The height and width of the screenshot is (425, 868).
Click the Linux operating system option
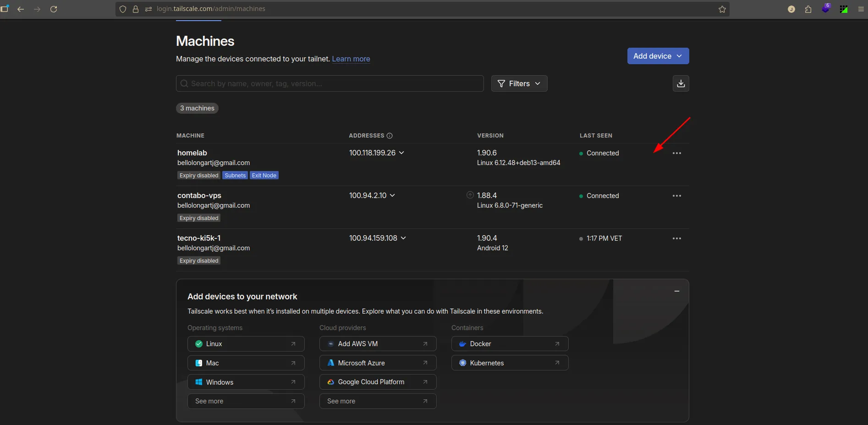point(246,344)
